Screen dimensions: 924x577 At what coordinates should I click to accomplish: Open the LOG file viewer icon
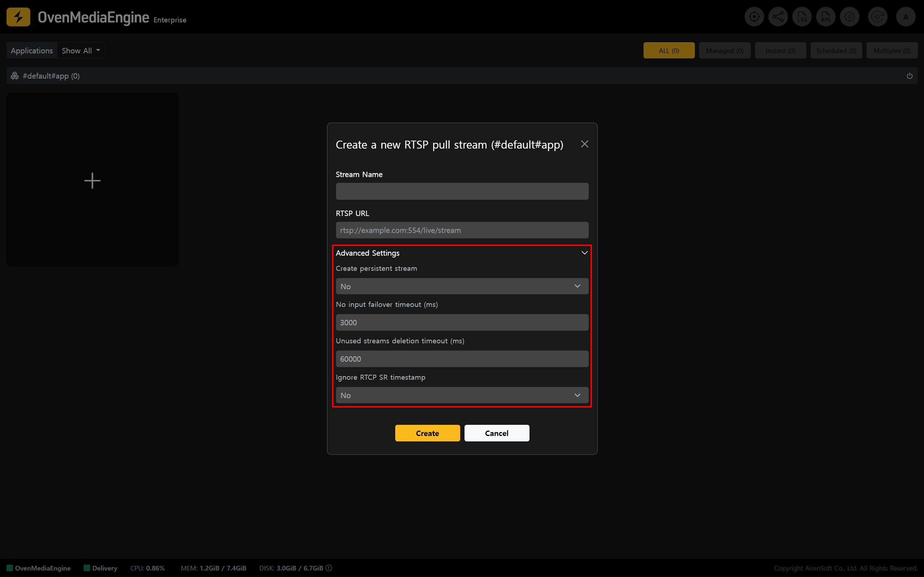[802, 17]
